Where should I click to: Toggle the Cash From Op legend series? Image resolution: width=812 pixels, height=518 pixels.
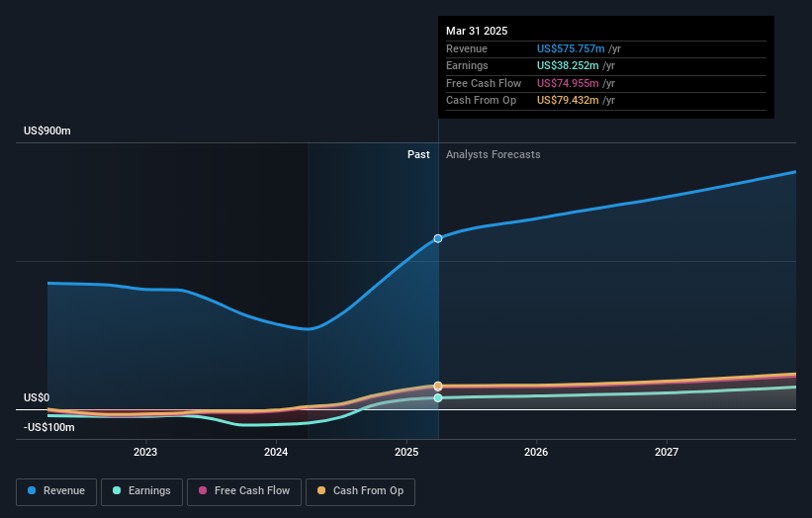tap(360, 491)
